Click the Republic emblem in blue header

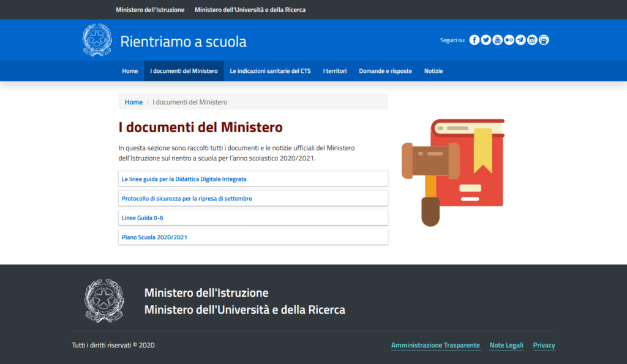[x=97, y=40]
